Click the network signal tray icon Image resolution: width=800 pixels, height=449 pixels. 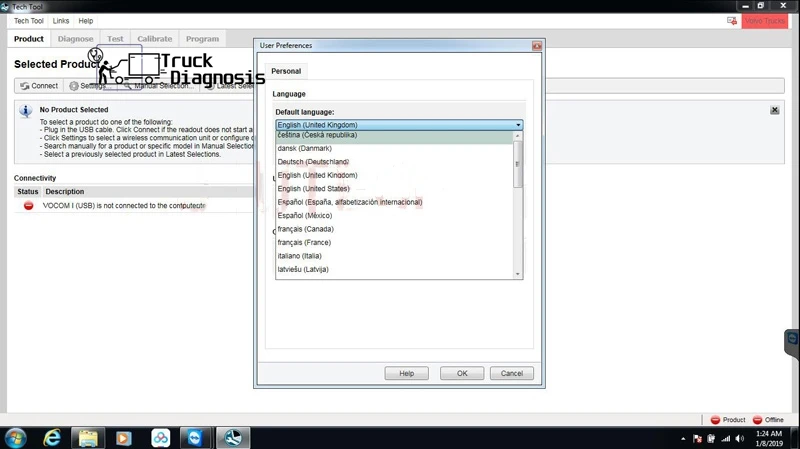(726, 439)
